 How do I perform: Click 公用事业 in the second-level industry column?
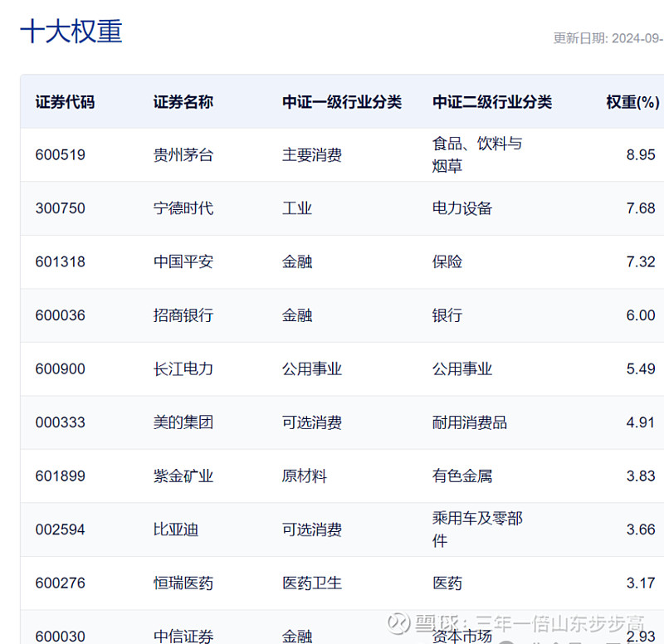click(462, 369)
